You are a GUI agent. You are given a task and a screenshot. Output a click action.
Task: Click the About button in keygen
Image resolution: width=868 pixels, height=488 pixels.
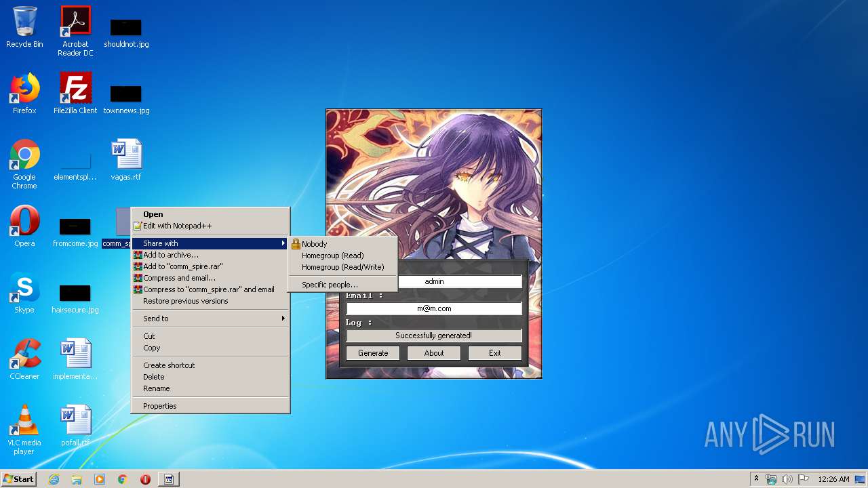(434, 353)
